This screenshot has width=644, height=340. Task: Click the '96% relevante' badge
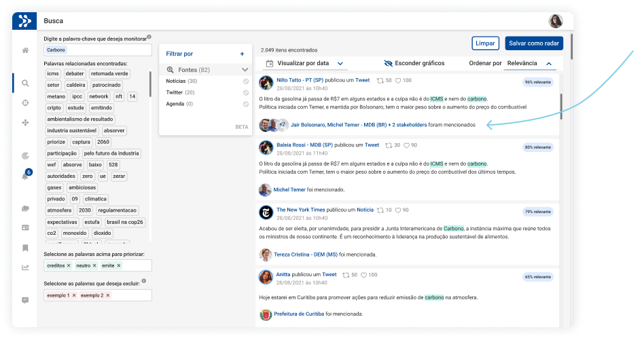537,82
